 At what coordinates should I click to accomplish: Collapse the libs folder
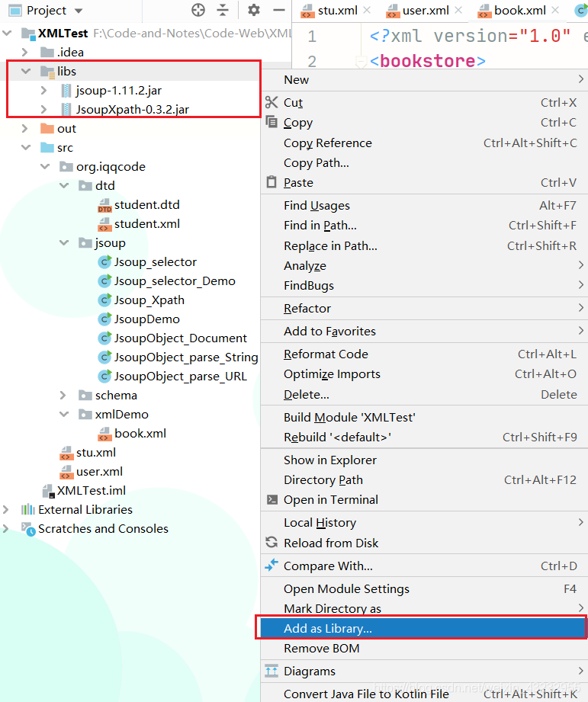tap(26, 71)
